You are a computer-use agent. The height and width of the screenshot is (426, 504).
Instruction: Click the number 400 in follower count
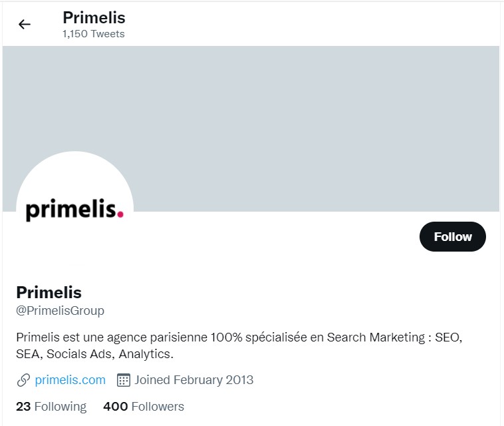click(x=116, y=407)
